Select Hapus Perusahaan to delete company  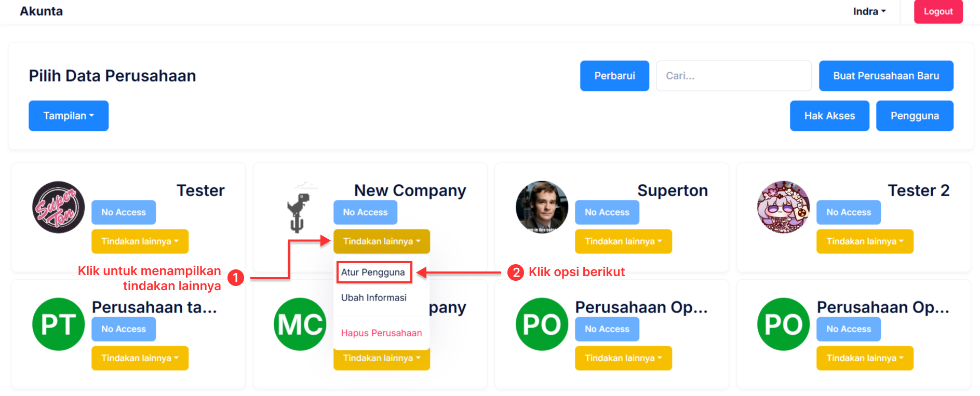point(381,333)
